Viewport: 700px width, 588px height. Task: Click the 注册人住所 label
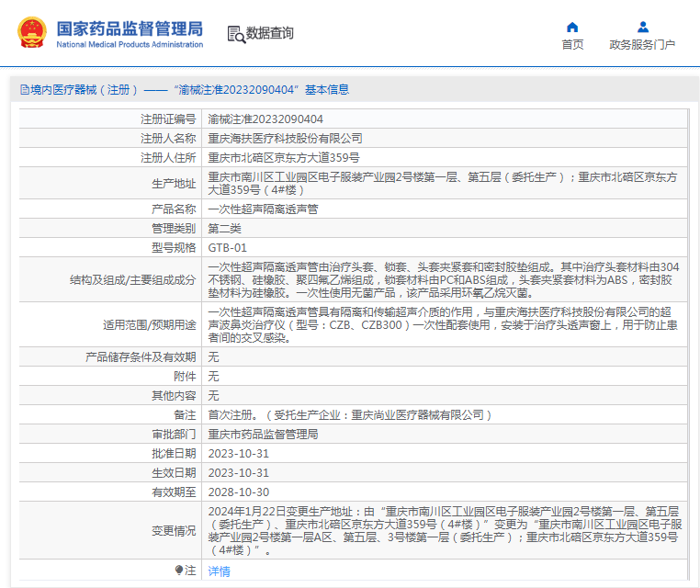[x=168, y=158]
